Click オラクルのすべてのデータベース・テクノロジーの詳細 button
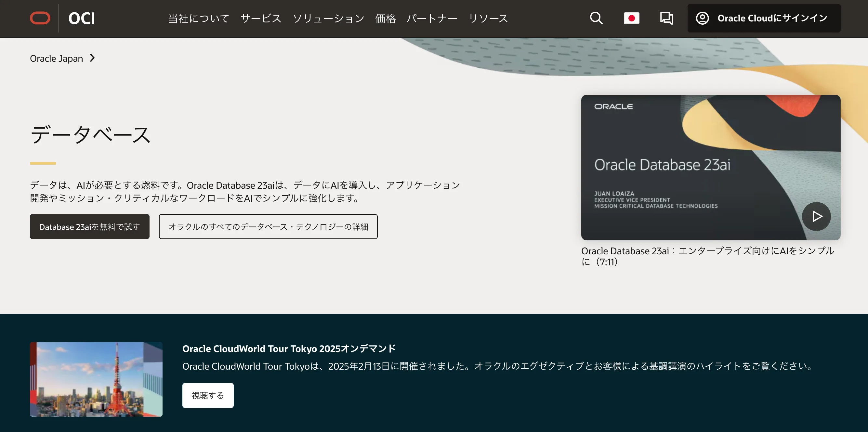 [268, 227]
